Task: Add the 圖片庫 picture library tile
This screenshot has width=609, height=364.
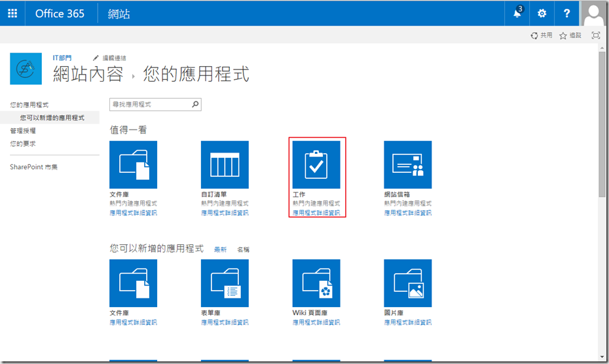Action: click(x=408, y=283)
